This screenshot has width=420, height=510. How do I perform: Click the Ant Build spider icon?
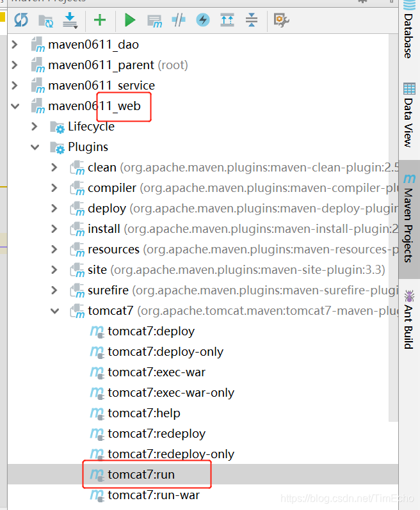click(x=409, y=296)
